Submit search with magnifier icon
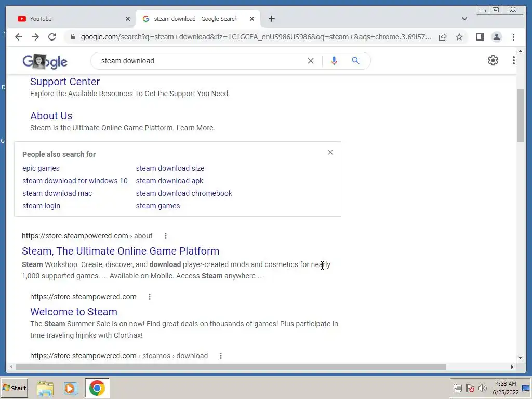The height and width of the screenshot is (399, 532). click(x=355, y=61)
